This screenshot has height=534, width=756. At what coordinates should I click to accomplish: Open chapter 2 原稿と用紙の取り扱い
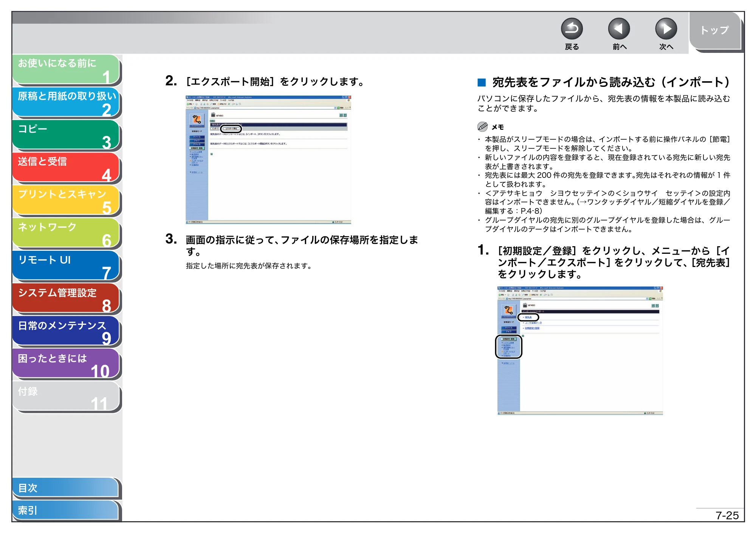pos(66,102)
